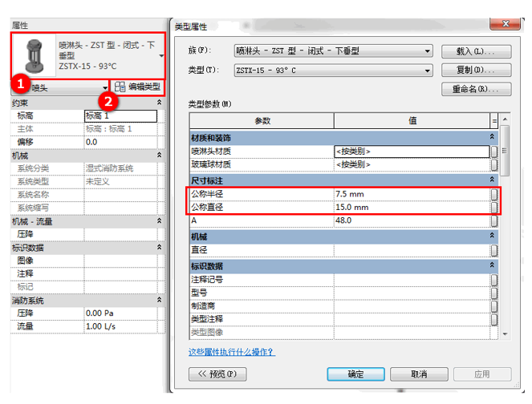Collapse the 约束 section in Properties

[x=159, y=103]
